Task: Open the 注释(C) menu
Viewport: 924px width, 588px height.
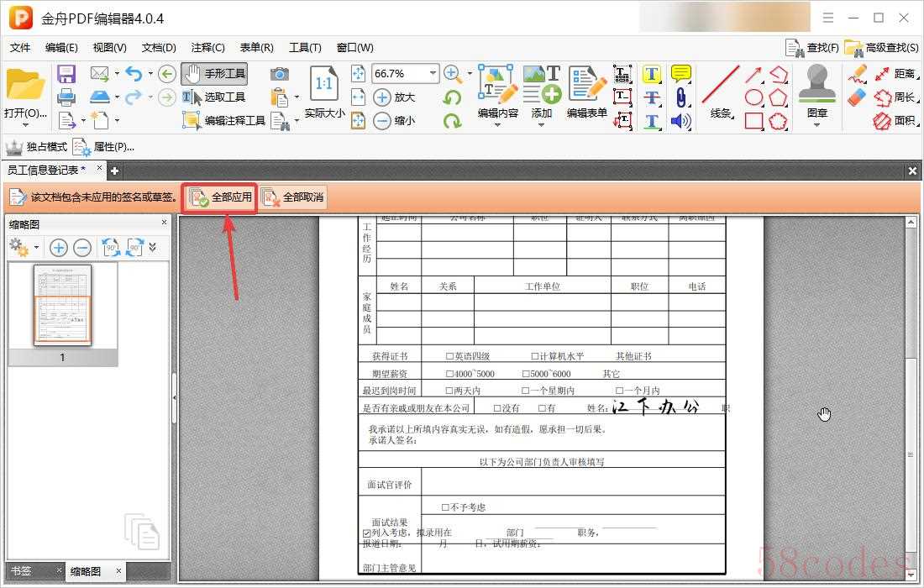Action: [x=207, y=48]
